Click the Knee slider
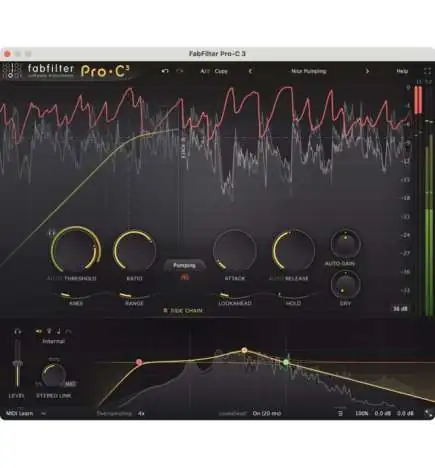The width and height of the screenshot is (435, 468). point(76,296)
